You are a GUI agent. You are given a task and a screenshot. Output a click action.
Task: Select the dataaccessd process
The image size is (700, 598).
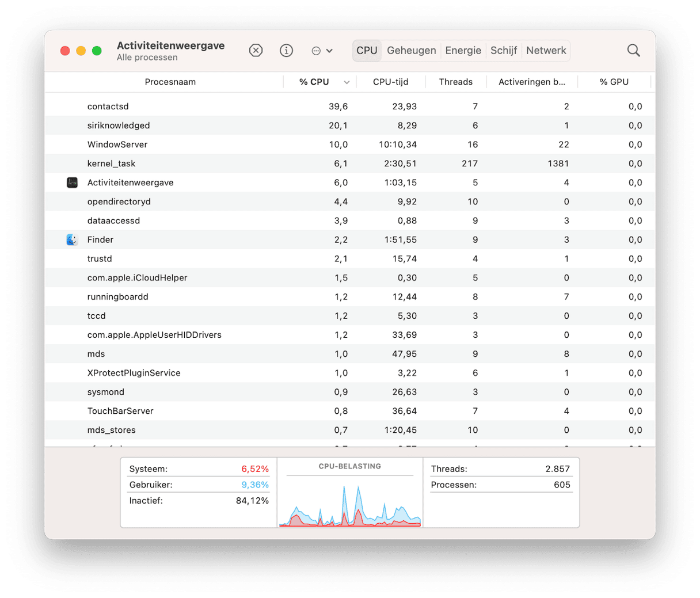tap(350, 220)
